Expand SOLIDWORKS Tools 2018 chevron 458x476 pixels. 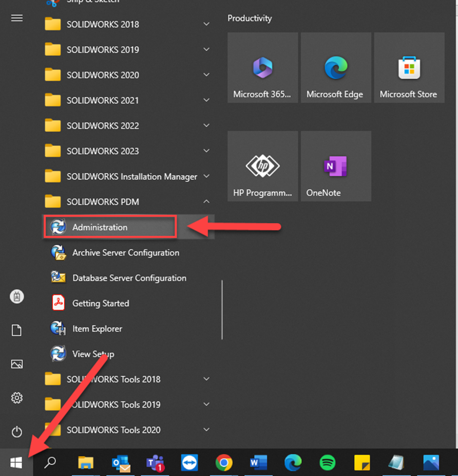pyautogui.click(x=207, y=379)
